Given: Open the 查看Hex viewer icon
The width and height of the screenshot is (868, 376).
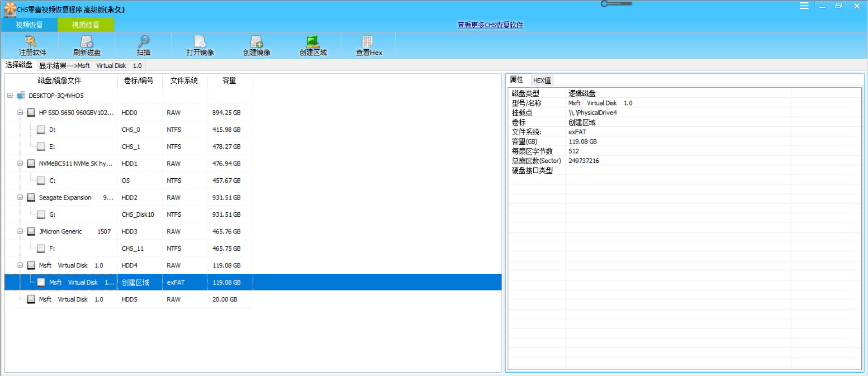Looking at the screenshot, I should (367, 41).
